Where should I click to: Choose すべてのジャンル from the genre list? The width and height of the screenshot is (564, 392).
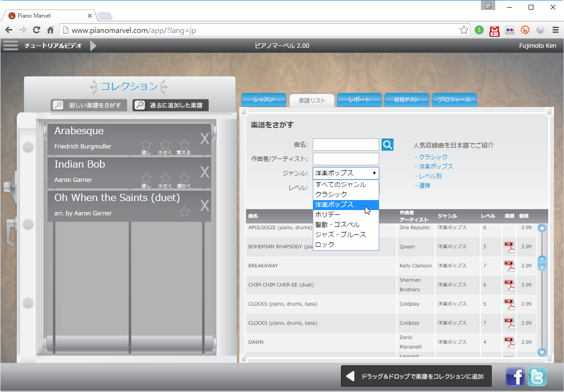tap(346, 184)
